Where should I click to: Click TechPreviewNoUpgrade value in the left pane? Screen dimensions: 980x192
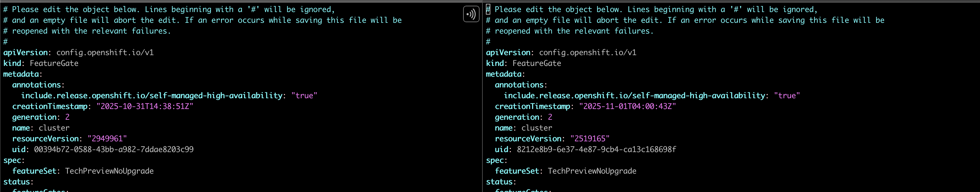click(x=109, y=171)
